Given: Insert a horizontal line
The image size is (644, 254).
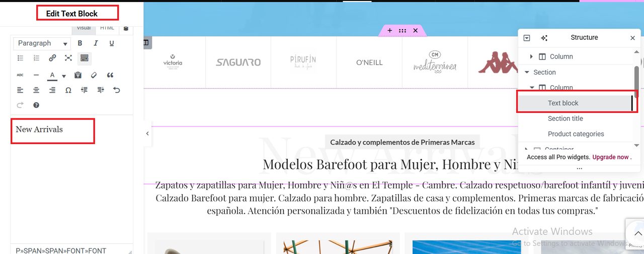Looking at the screenshot, I should (x=36, y=75).
